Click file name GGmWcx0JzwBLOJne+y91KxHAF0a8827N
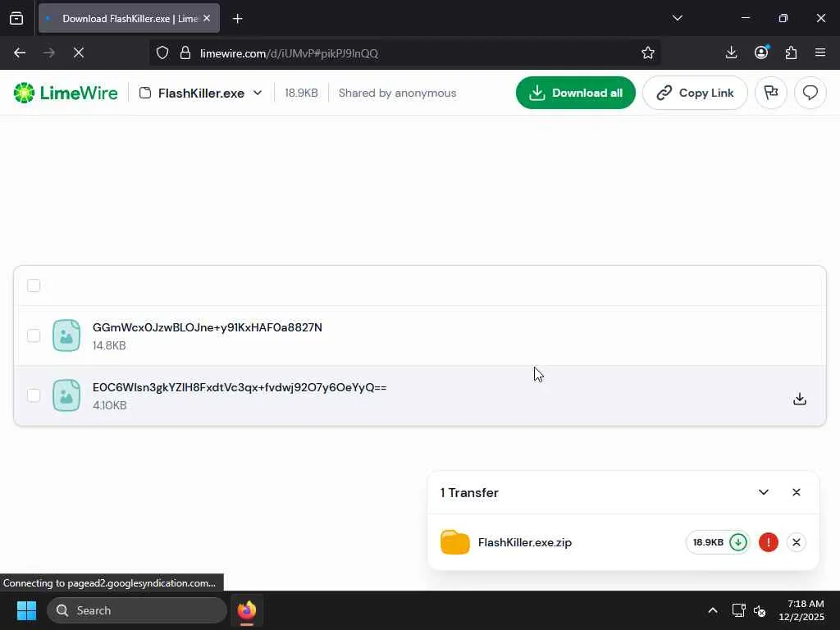 208,327
